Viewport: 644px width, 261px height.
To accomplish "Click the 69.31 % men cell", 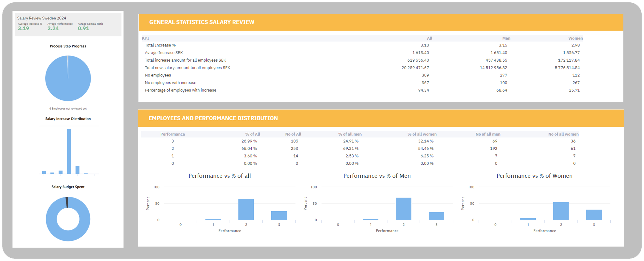I will pos(351,149).
